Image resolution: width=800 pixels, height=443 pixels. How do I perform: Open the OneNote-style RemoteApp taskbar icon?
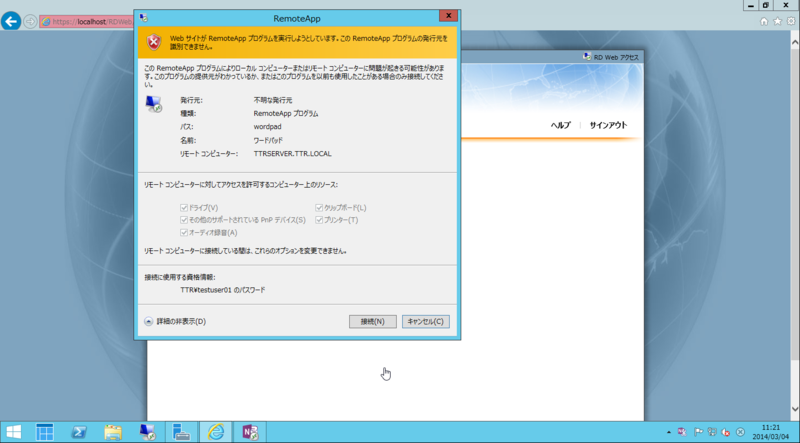coord(249,432)
